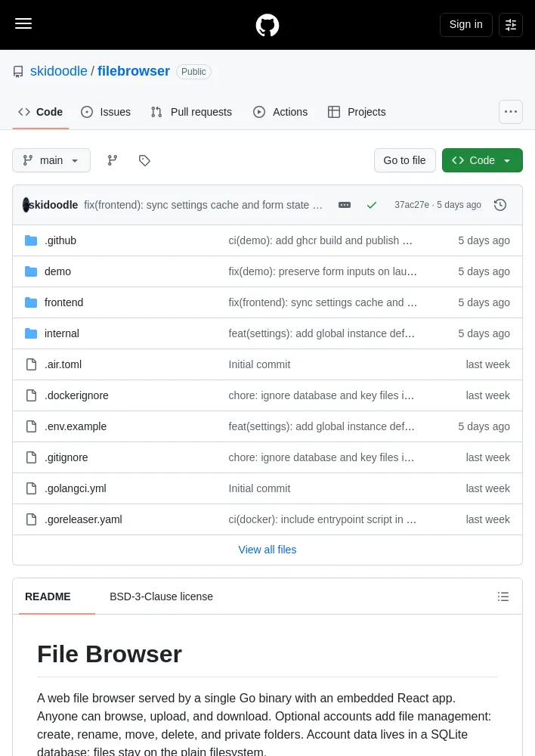Click the View all files link
The image size is (535, 756).
(x=267, y=550)
